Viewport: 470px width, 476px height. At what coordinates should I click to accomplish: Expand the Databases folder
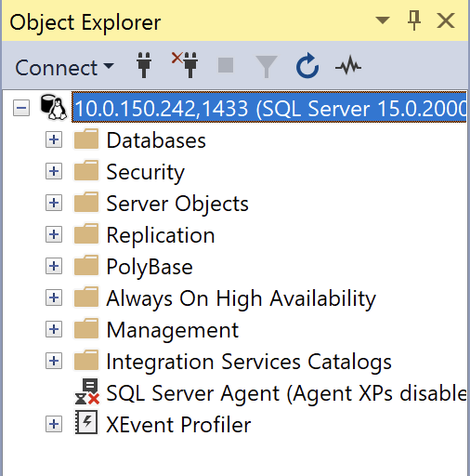pos(54,139)
